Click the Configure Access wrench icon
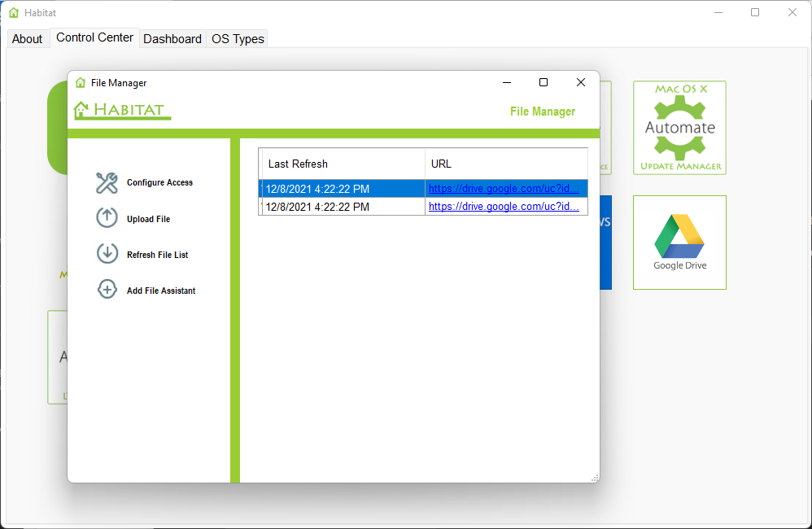This screenshot has width=812, height=529. coord(107,183)
